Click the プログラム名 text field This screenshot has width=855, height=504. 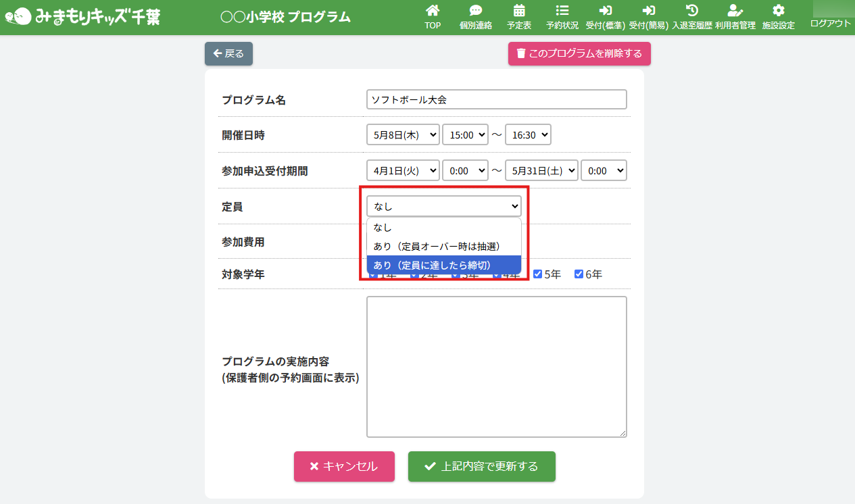pos(496,99)
